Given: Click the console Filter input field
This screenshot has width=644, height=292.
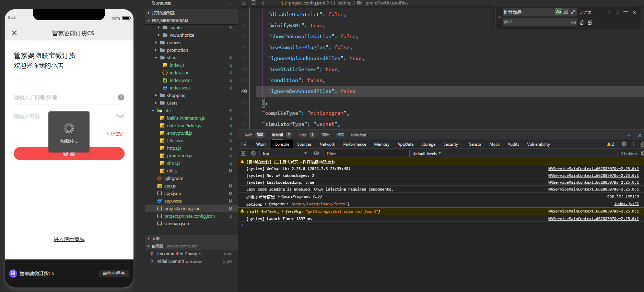Looking at the screenshot, I should tap(366, 154).
